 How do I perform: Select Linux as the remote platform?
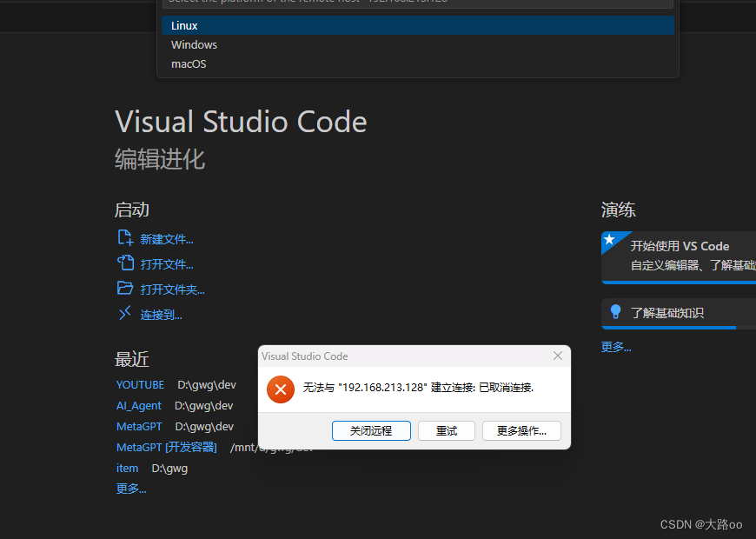click(x=417, y=25)
